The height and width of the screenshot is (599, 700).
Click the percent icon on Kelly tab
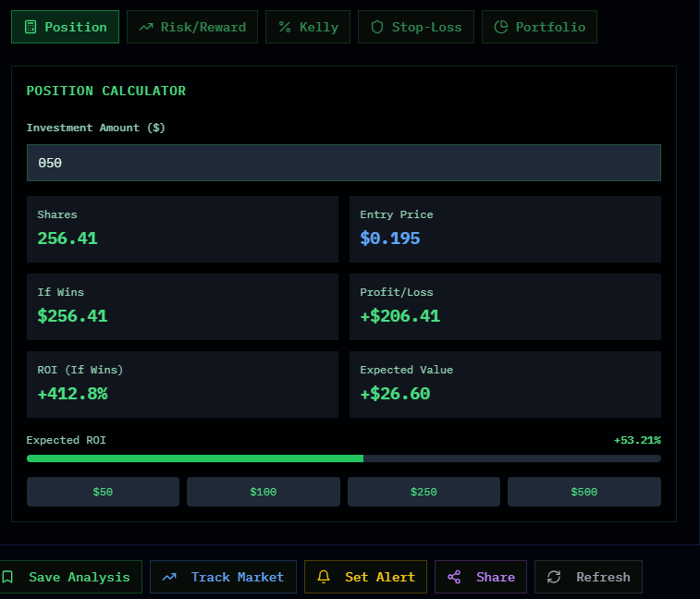click(x=285, y=27)
